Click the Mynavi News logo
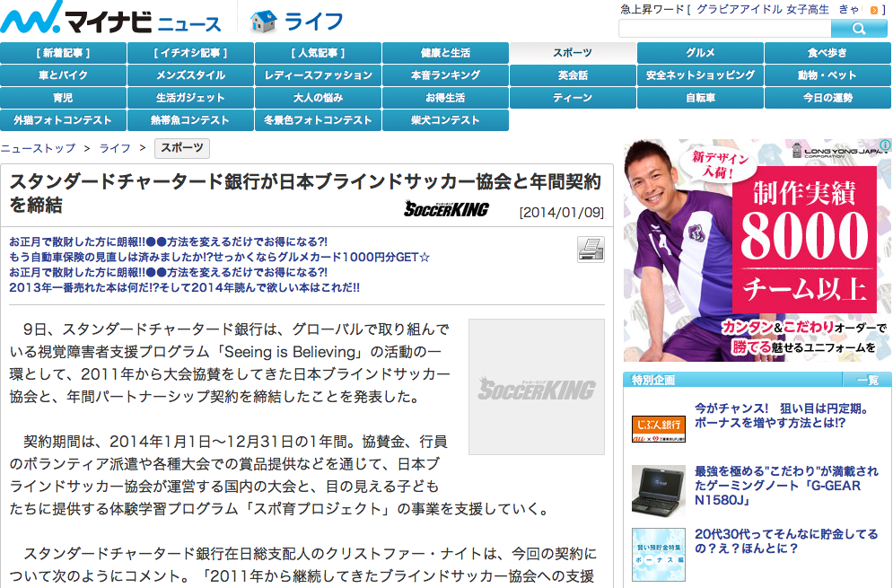893x588 pixels. pos(111,18)
